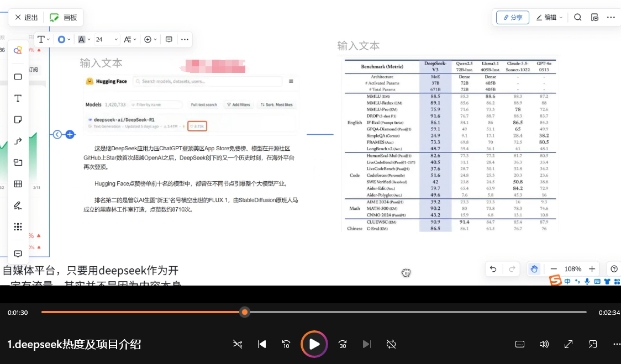This screenshot has width=621, height=364.
Task: Toggle Sogou Chinese/English input mode
Action: click(x=567, y=281)
